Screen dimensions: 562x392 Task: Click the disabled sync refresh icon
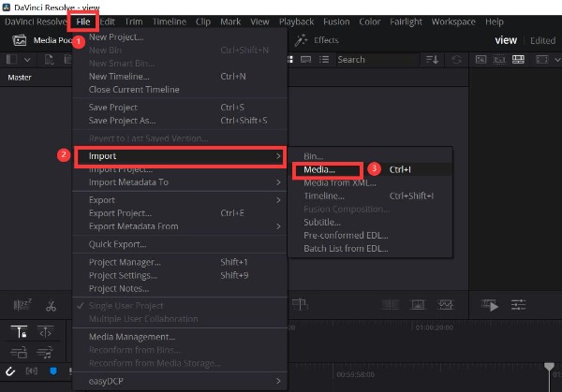[x=456, y=60]
